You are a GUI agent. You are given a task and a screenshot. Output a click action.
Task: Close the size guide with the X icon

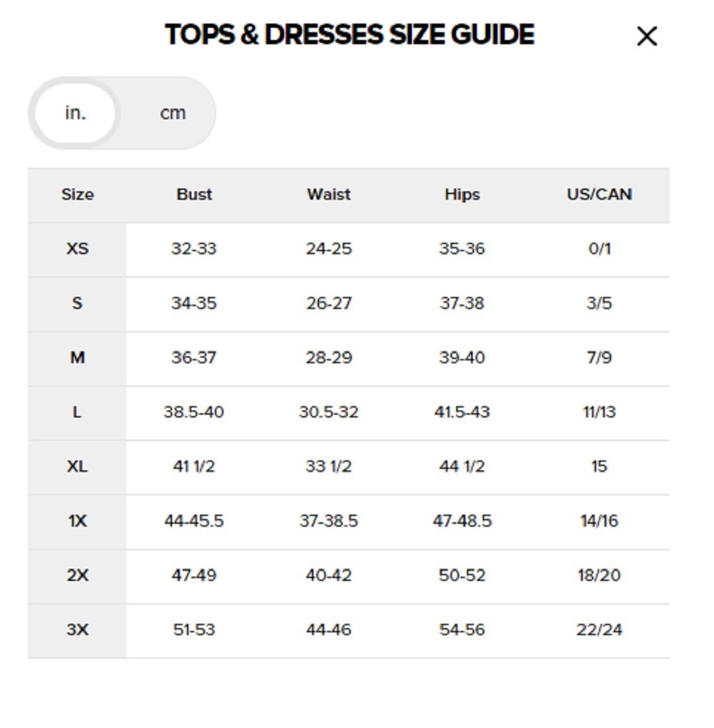(x=646, y=36)
